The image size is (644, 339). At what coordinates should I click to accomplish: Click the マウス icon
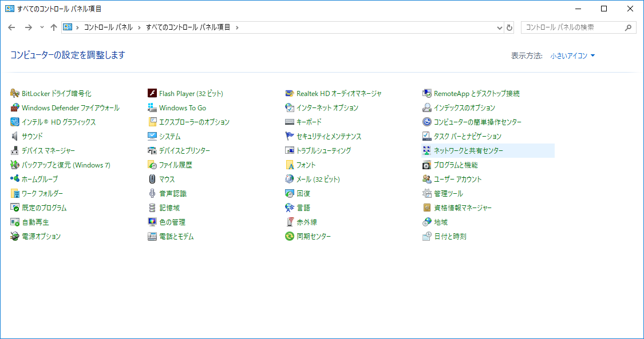(x=152, y=179)
